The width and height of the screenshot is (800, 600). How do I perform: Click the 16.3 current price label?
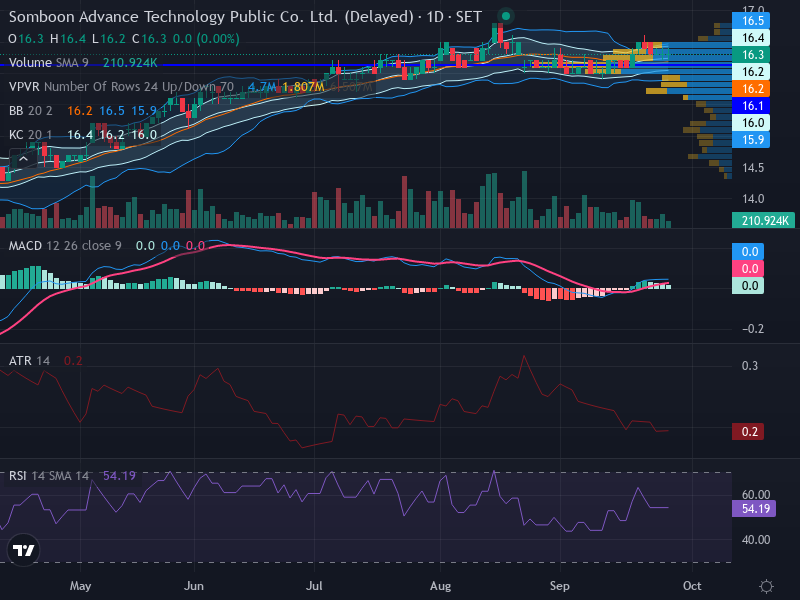coord(751,55)
